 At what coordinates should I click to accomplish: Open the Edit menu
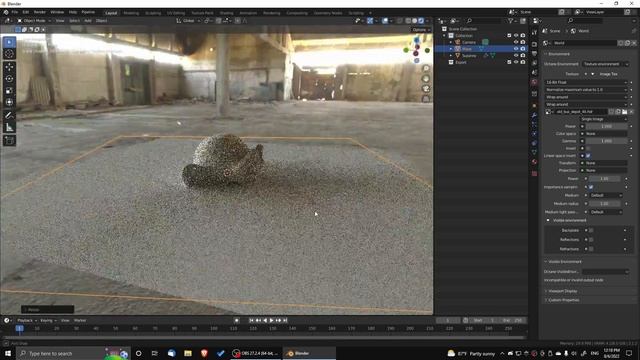[x=26, y=12]
